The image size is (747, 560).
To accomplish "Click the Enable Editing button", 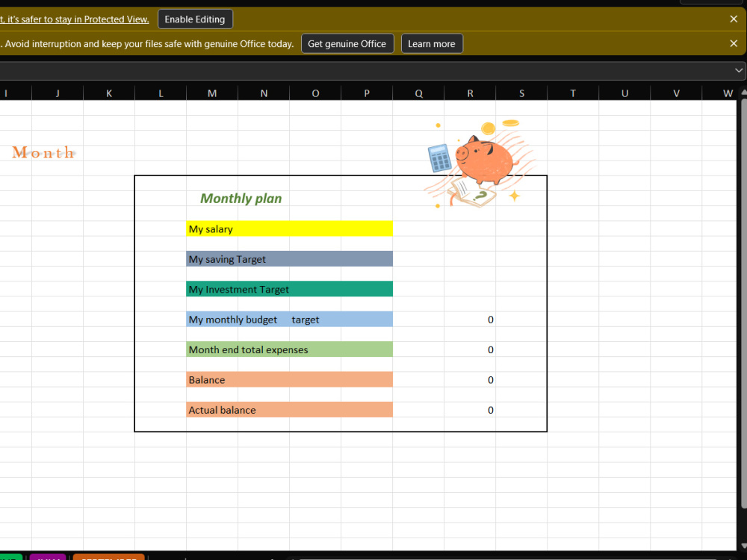I will click(195, 19).
